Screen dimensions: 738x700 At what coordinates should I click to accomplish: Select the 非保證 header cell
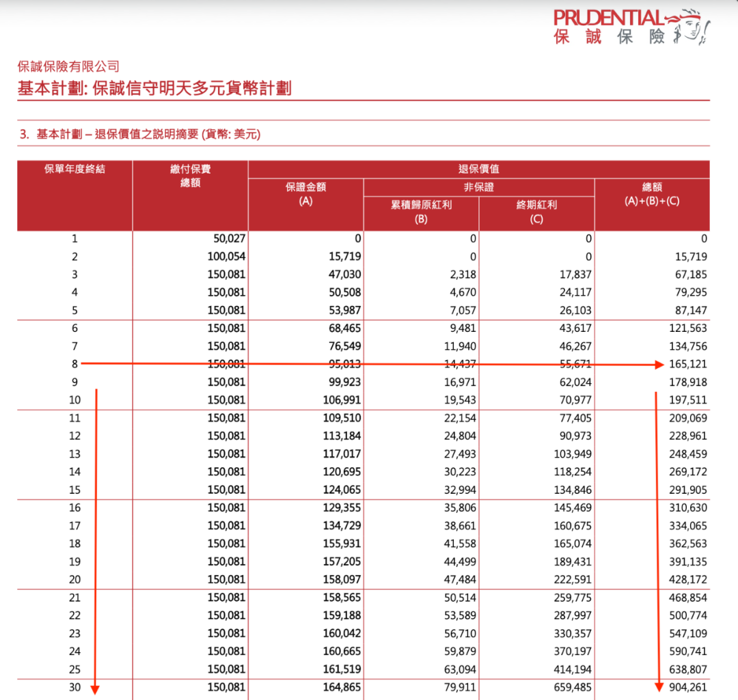tap(478, 187)
